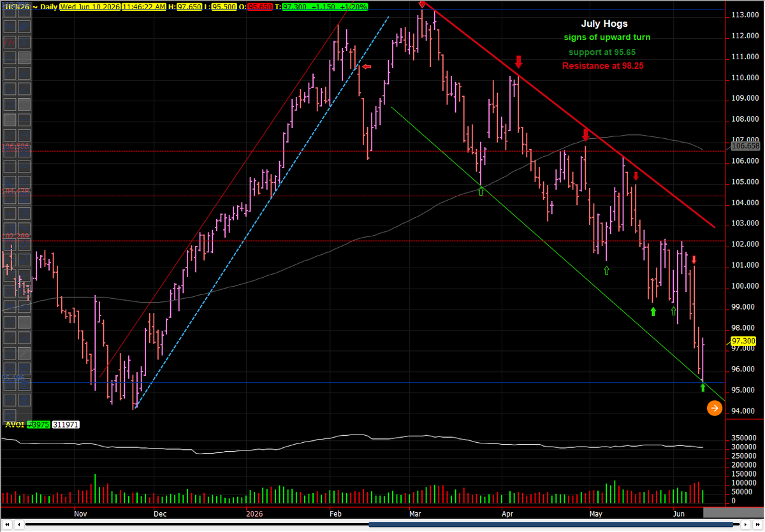
Task: Click the "Feb" time axis label
Action: pyautogui.click(x=335, y=513)
